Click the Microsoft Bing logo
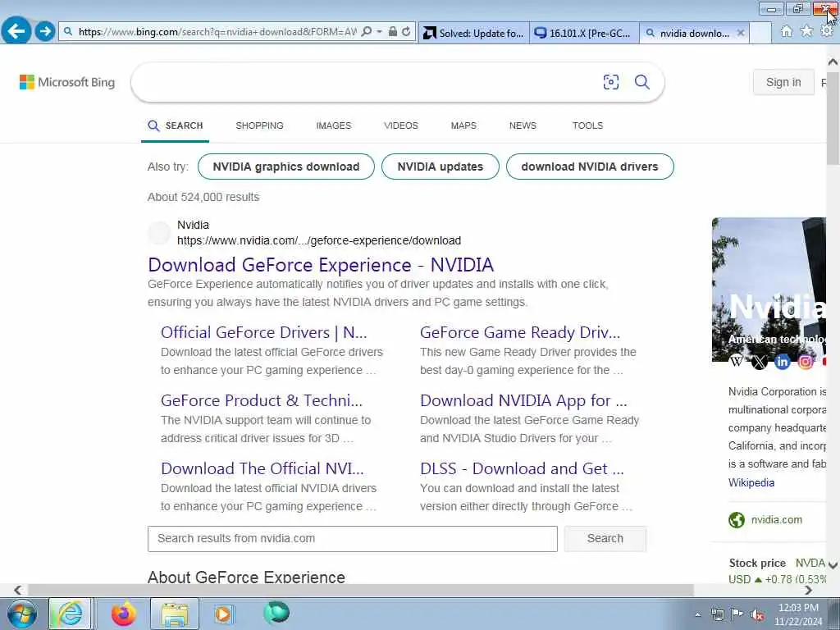This screenshot has height=630, width=840. [x=67, y=82]
